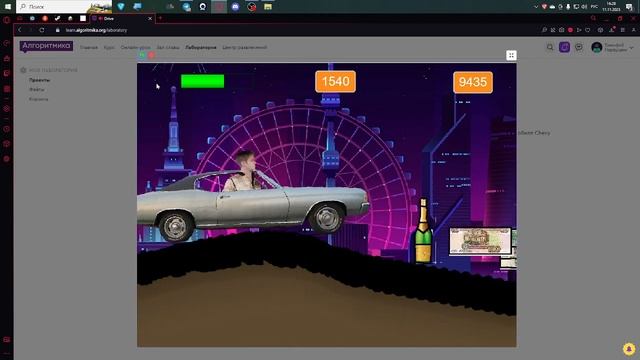Click the green health bar in game

(202, 81)
